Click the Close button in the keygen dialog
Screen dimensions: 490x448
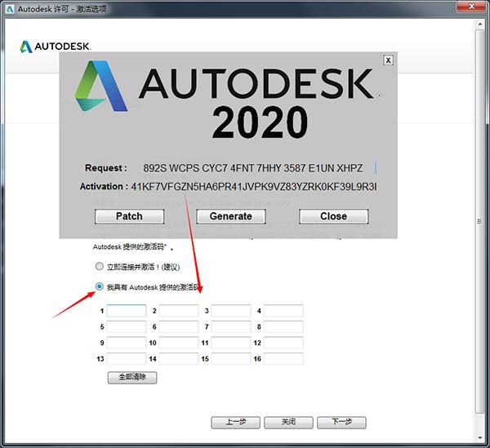point(334,216)
